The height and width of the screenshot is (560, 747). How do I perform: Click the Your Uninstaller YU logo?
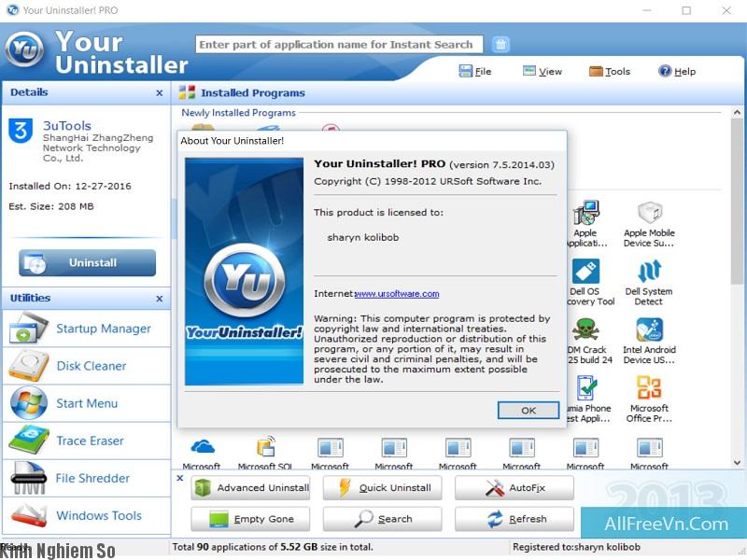(x=24, y=49)
